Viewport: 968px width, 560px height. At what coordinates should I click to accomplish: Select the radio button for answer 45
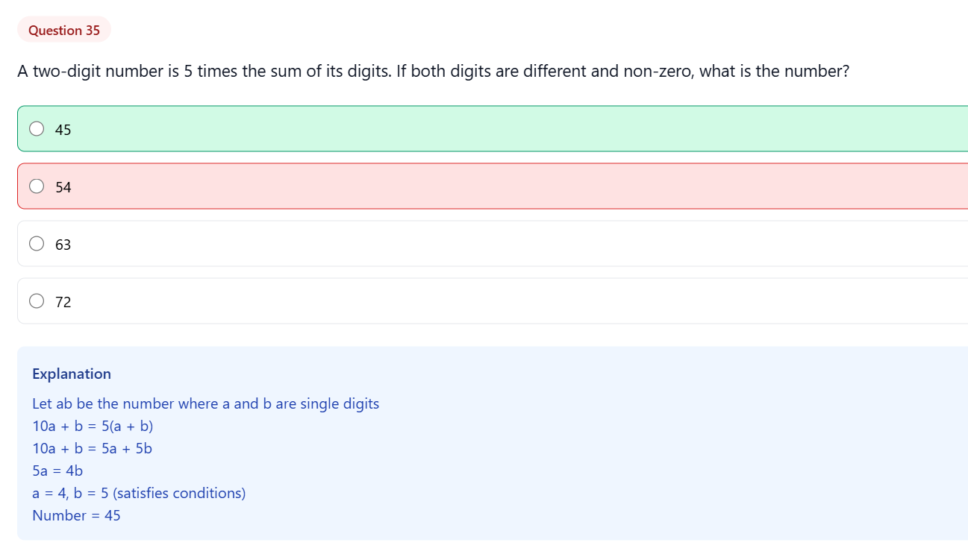coord(37,128)
